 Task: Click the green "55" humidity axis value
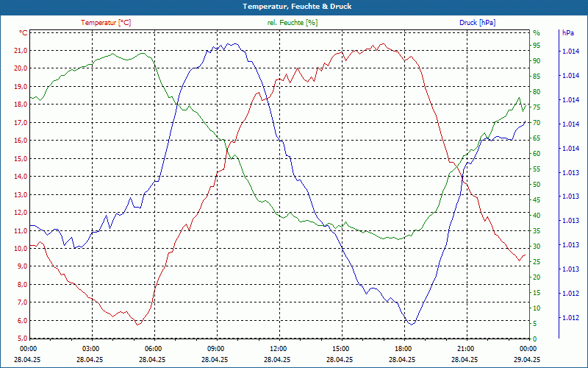[x=537, y=169]
